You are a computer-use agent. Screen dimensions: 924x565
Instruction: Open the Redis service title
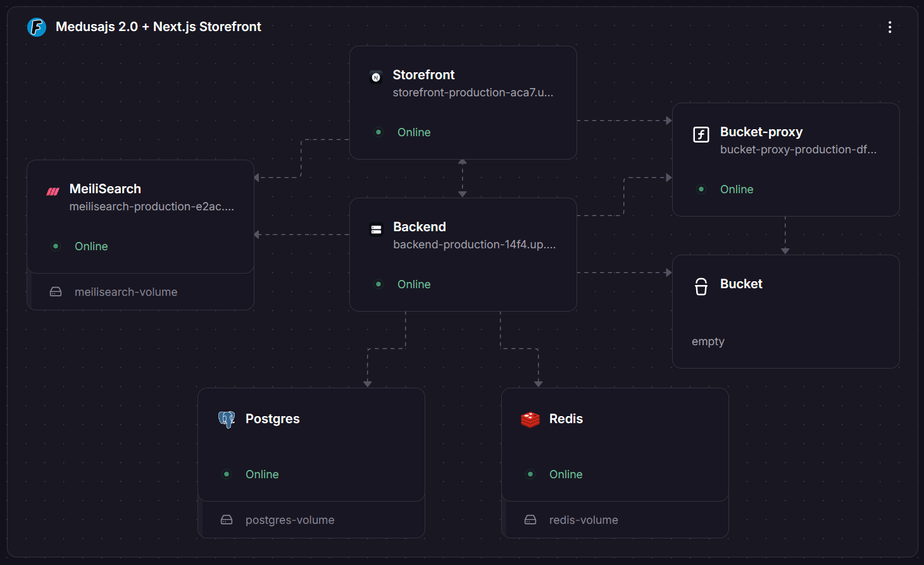[x=566, y=419]
